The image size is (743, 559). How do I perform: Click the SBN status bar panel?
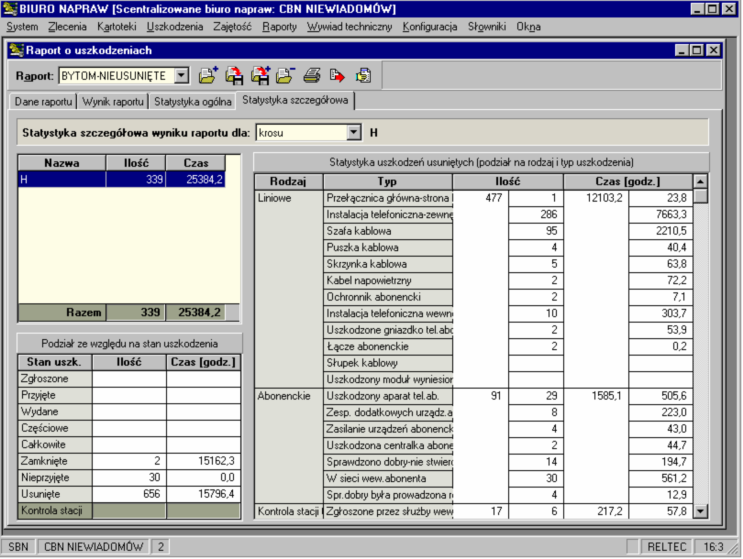pyautogui.click(x=18, y=547)
